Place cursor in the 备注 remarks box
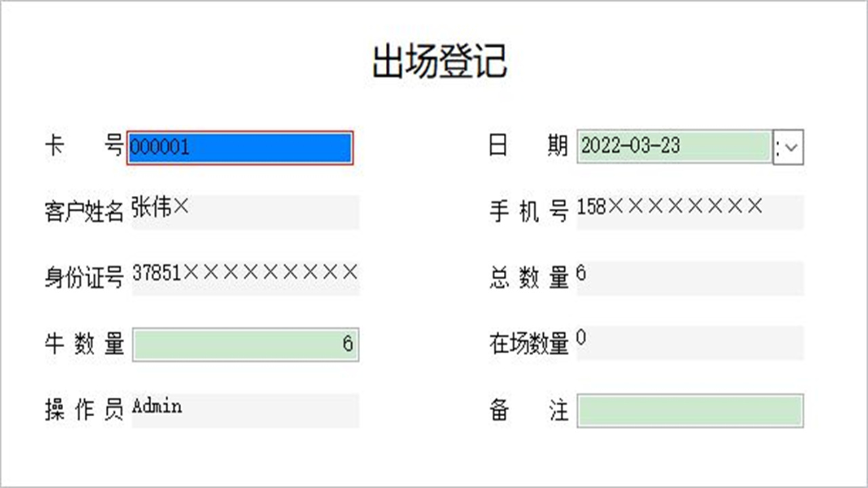This screenshot has height=488, width=868. tap(690, 409)
